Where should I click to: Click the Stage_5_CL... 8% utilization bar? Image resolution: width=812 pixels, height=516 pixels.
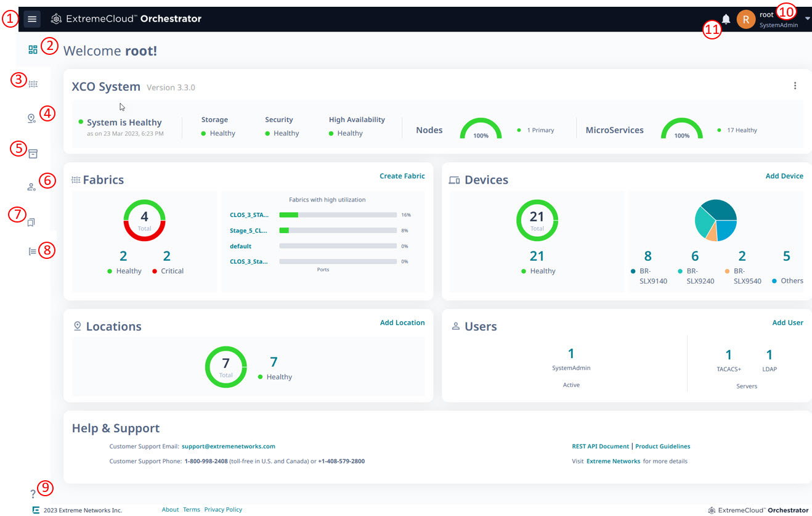pos(338,231)
